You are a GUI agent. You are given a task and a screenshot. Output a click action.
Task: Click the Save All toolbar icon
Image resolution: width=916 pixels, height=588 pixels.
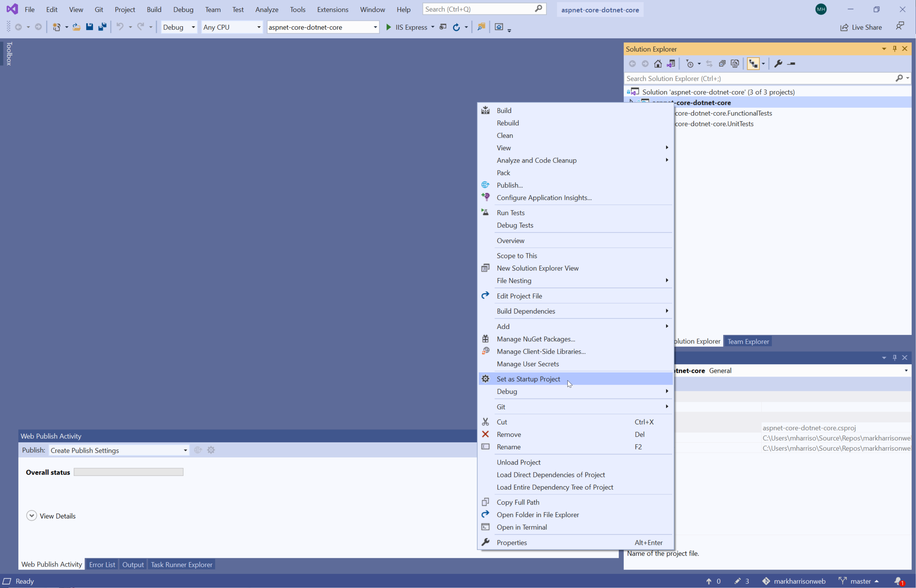pos(102,27)
